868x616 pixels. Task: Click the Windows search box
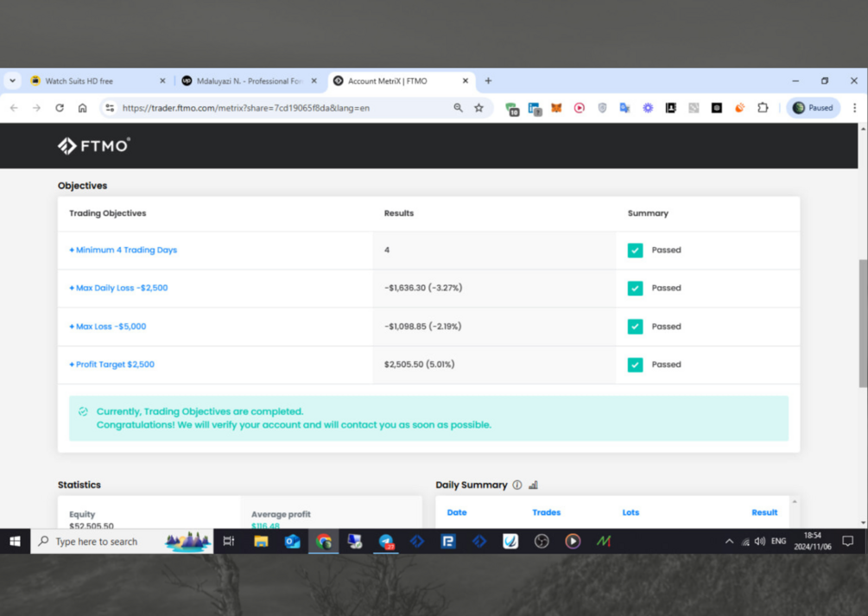click(x=122, y=541)
